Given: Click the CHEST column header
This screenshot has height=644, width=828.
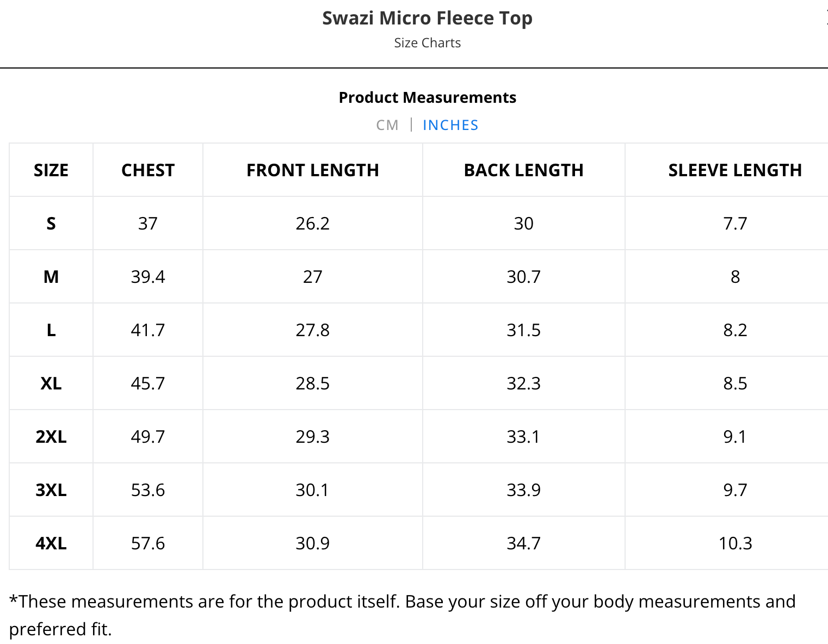Looking at the screenshot, I should 148,170.
